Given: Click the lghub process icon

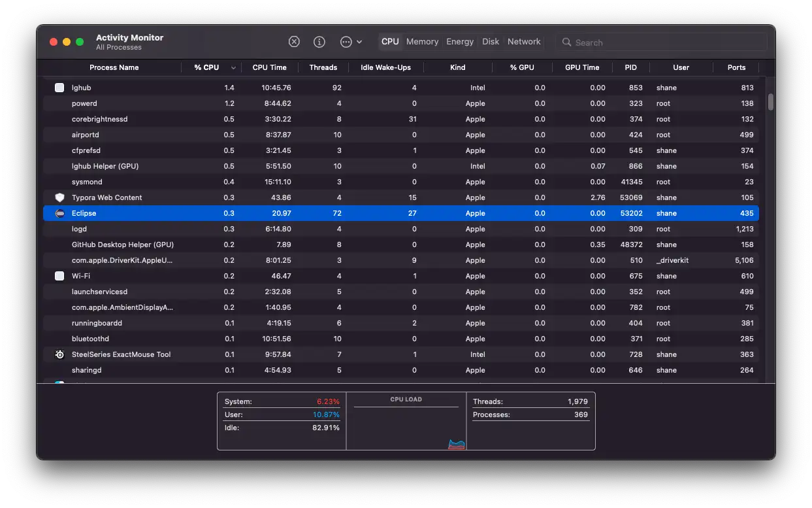Looking at the screenshot, I should [x=59, y=88].
